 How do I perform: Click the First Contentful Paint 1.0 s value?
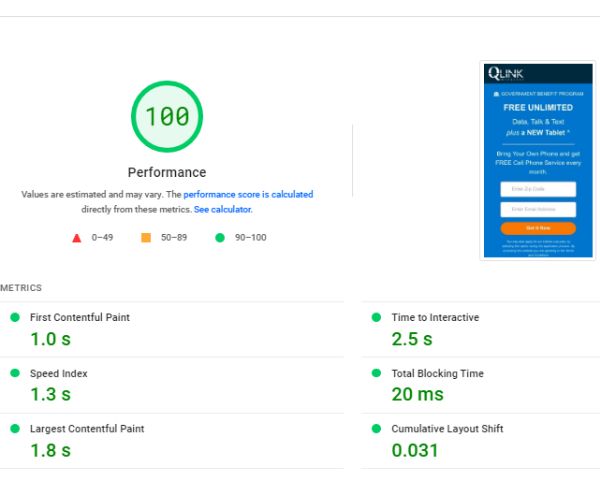point(51,339)
